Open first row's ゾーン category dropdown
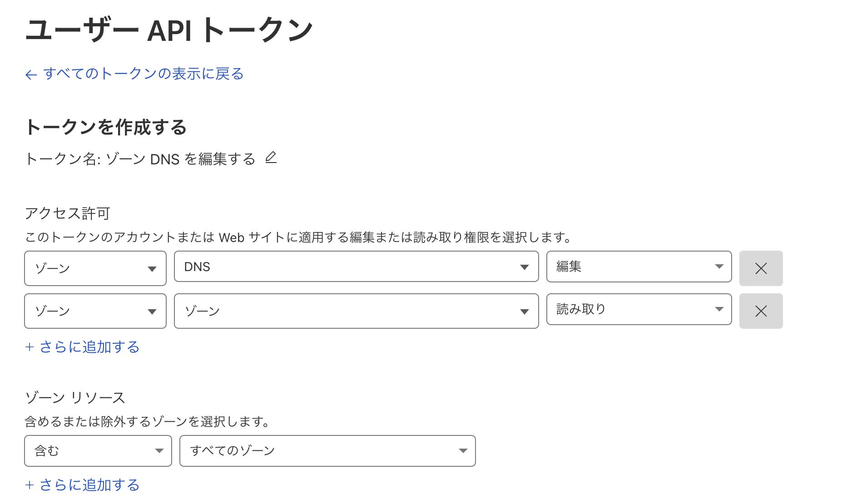Image resolution: width=842 pixels, height=504 pixels. coord(95,268)
